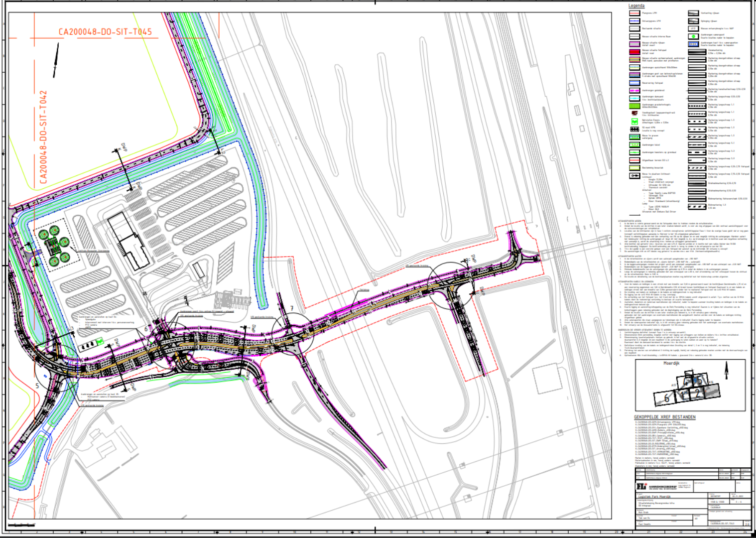Click the dark red floodlight symbol in legend
The image size is (756, 538).
click(x=634, y=113)
